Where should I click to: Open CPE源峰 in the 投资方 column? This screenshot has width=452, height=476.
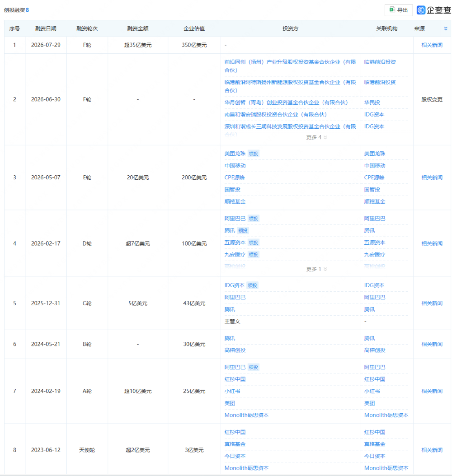[x=235, y=177]
